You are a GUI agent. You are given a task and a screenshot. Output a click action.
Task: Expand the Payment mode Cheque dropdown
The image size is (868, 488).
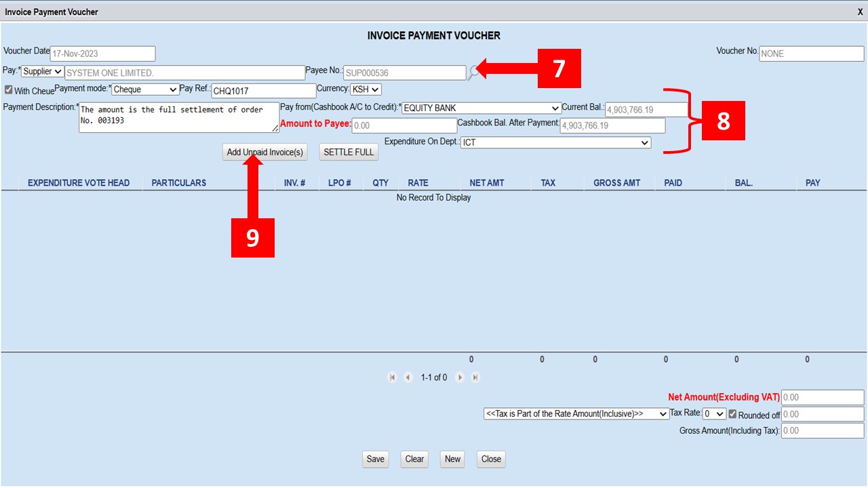point(145,89)
